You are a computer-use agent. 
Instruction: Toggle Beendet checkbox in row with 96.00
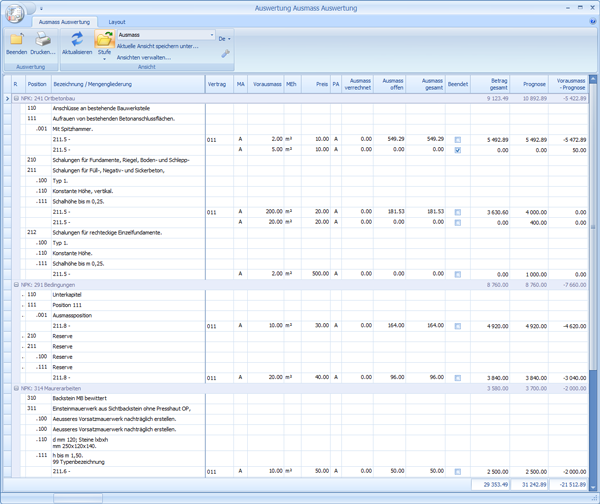458,378
